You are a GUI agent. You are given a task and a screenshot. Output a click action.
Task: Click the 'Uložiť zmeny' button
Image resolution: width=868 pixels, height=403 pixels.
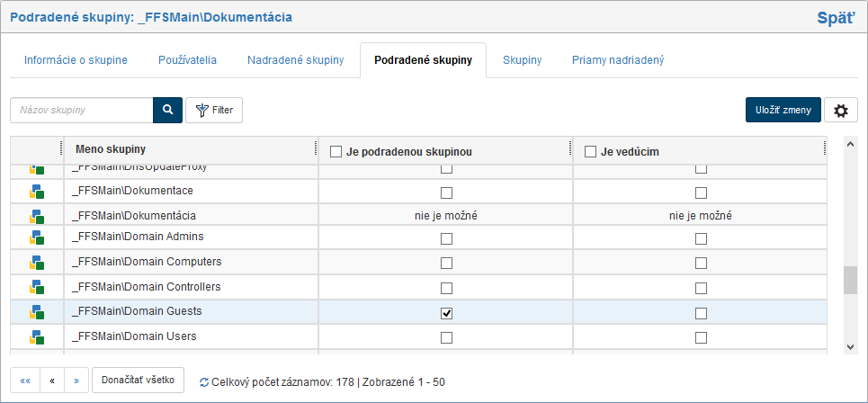783,110
